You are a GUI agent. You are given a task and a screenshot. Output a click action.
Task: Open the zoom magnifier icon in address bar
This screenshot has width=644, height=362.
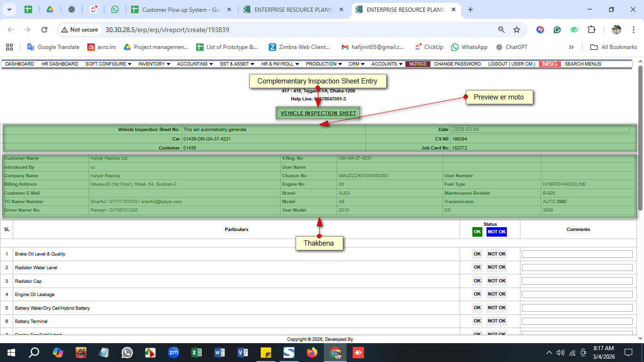click(x=502, y=30)
